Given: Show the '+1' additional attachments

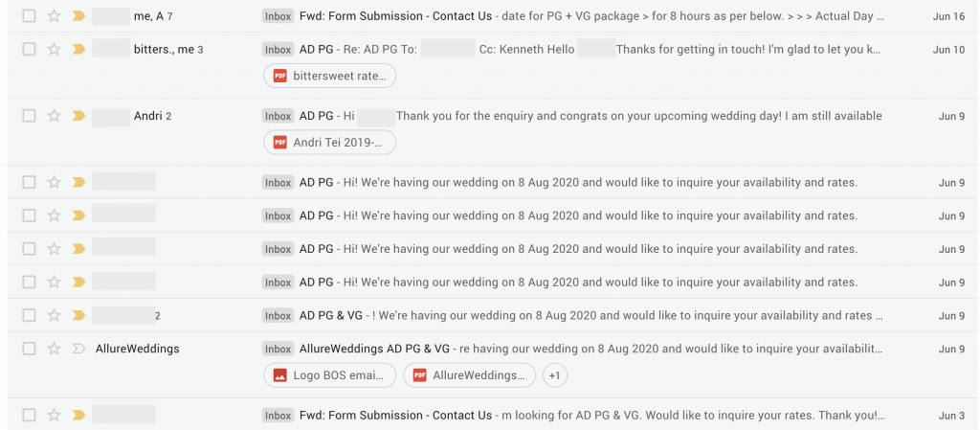Looking at the screenshot, I should 555,375.
